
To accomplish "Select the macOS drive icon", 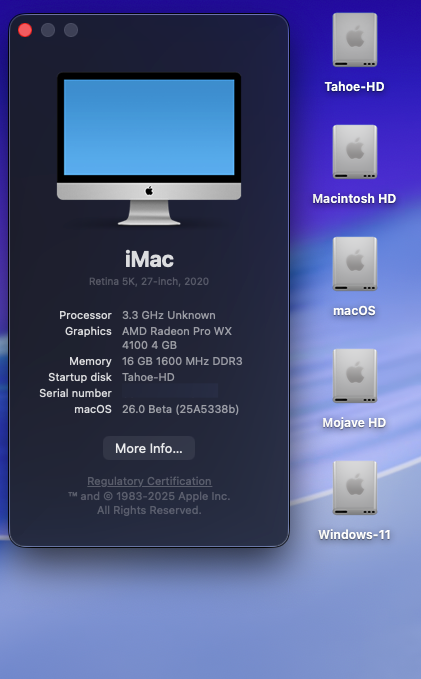I will (x=355, y=264).
